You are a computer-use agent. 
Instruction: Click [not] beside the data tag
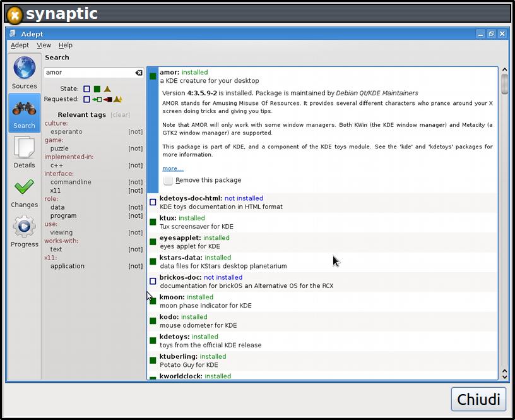pyautogui.click(x=135, y=207)
